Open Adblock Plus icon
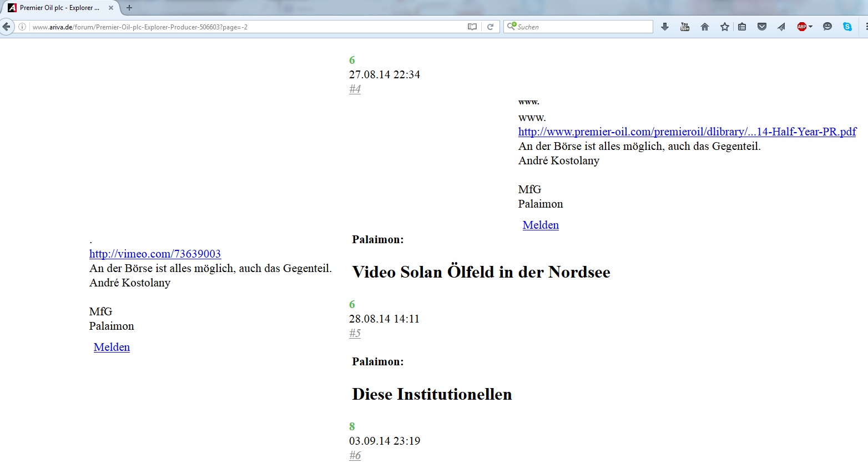The height and width of the screenshot is (463, 868). tap(801, 27)
